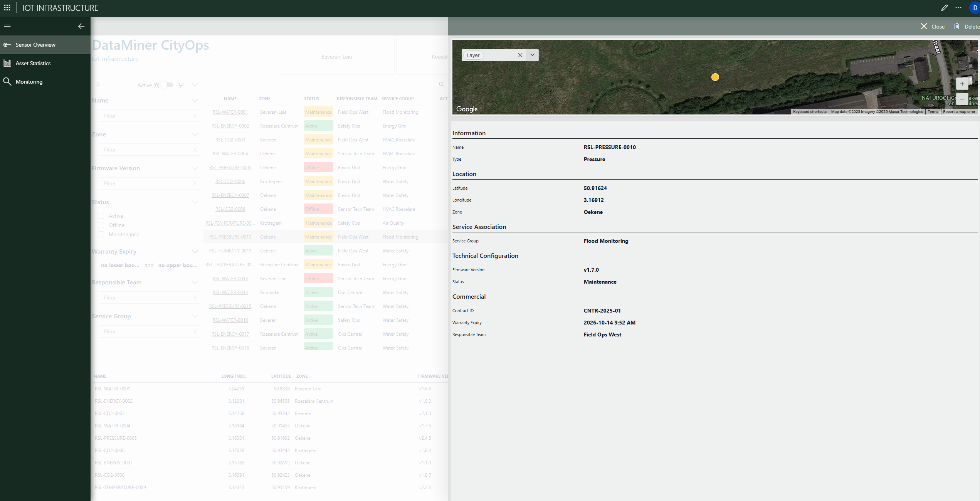Click the pencil edit icon in header
This screenshot has width=980, height=501.
coord(944,8)
